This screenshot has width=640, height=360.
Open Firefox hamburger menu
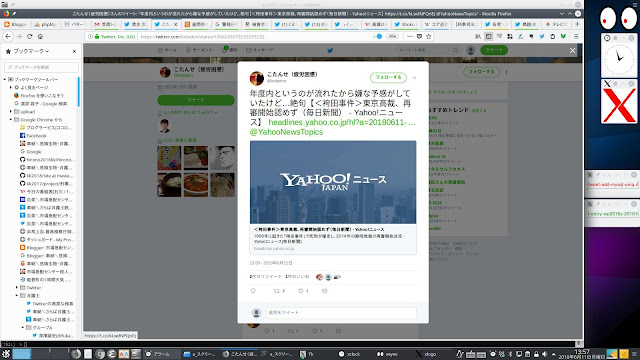click(576, 36)
